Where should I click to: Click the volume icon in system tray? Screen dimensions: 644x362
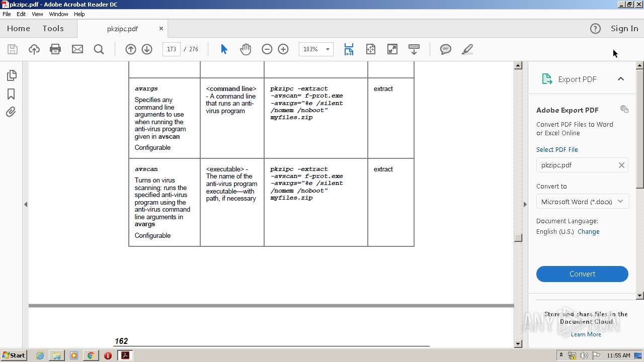pos(584,355)
